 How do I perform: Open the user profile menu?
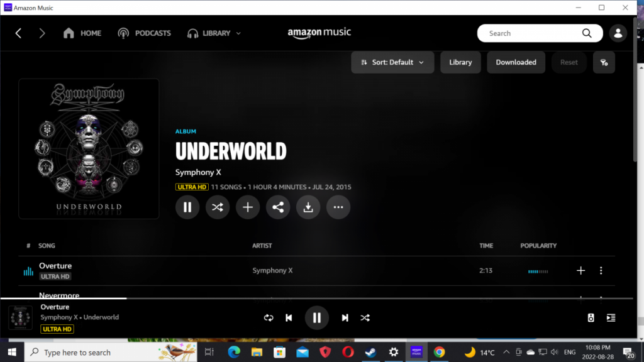618,33
